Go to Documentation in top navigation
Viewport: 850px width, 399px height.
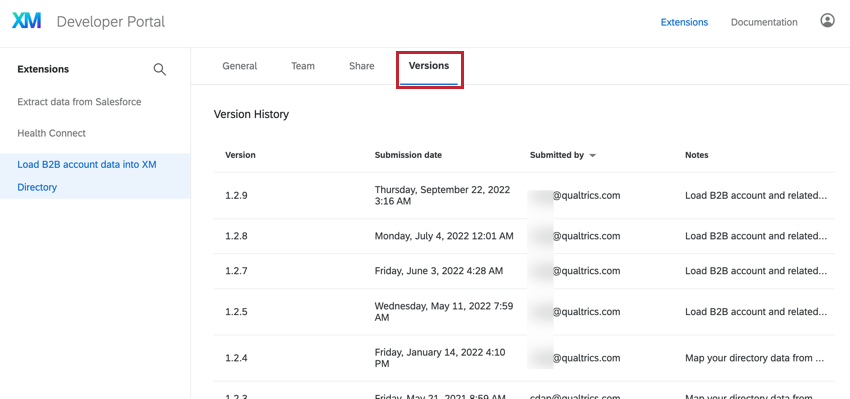[764, 22]
